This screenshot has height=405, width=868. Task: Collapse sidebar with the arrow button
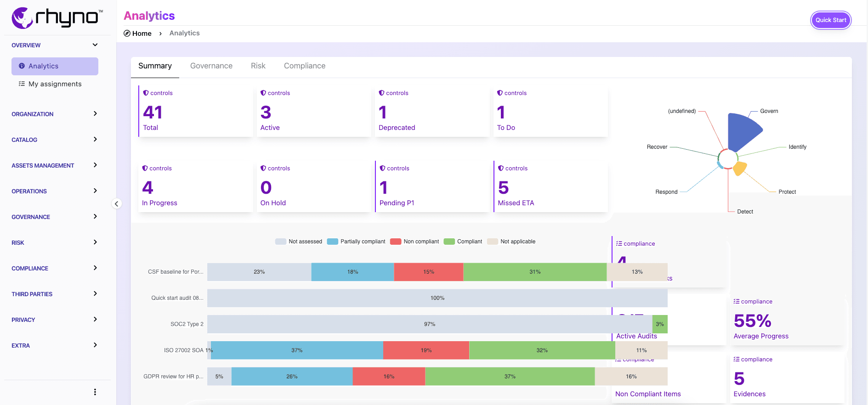[117, 204]
